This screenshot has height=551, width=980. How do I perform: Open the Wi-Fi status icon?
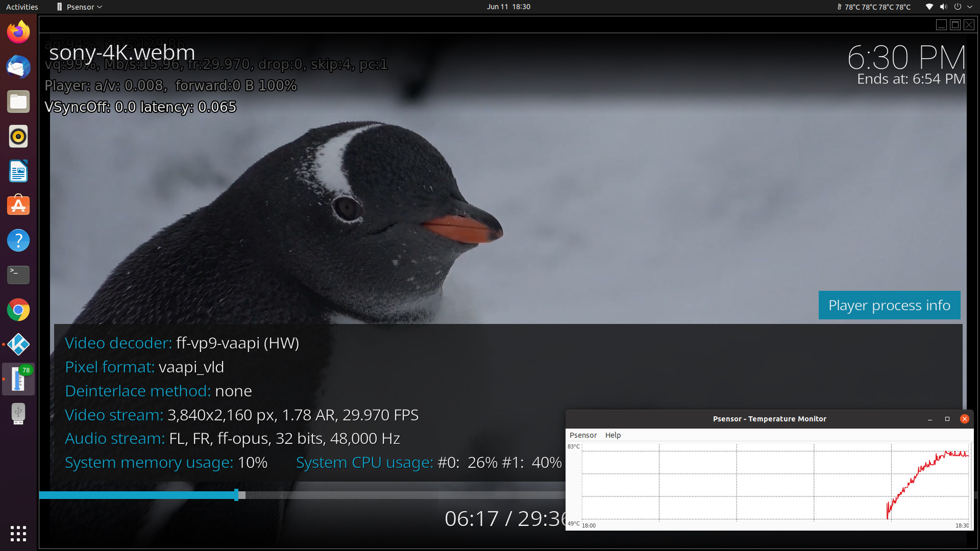tap(929, 7)
